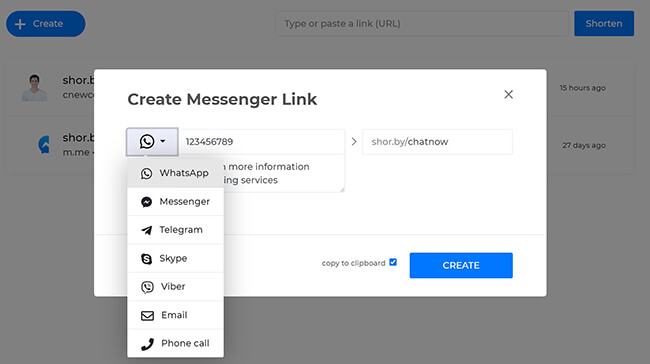650x364 pixels.
Task: Click the plus icon in Create button
Action: (20, 24)
